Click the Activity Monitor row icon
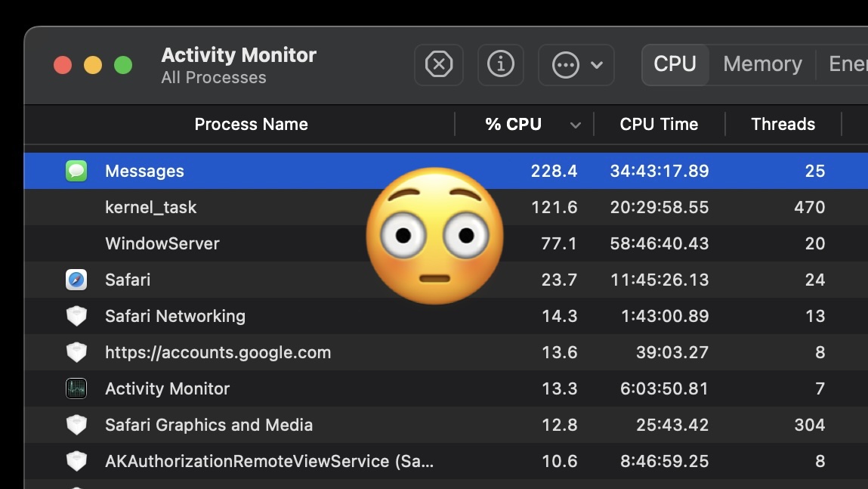The height and width of the screenshot is (489, 868). [76, 388]
